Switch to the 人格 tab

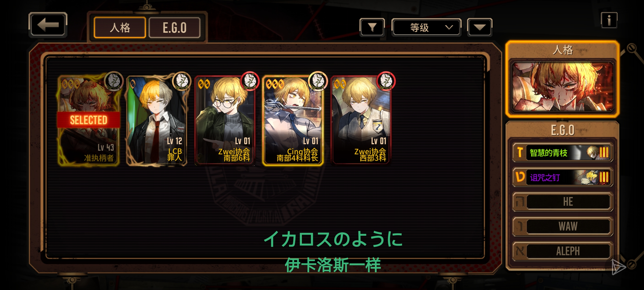(x=120, y=28)
